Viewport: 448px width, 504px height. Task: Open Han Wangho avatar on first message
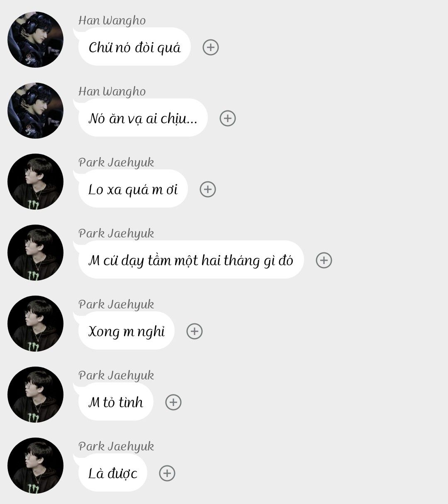coord(35,39)
